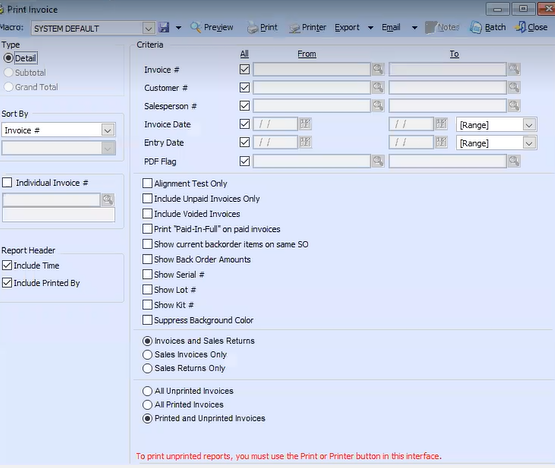
Task: Open the Preview magnifier toolbar button
Action: pyautogui.click(x=212, y=27)
